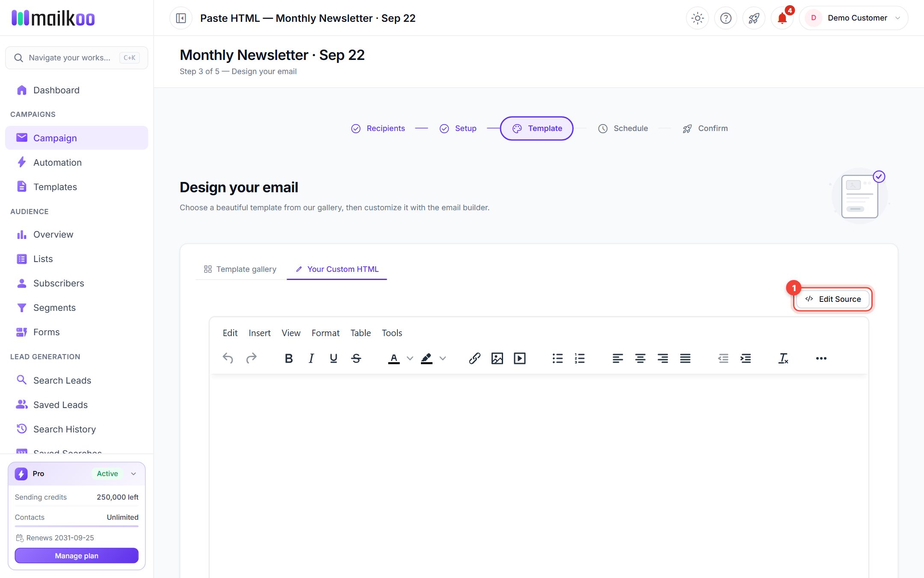Clear formatting with the Tx icon
The image size is (924, 578).
[x=783, y=358]
